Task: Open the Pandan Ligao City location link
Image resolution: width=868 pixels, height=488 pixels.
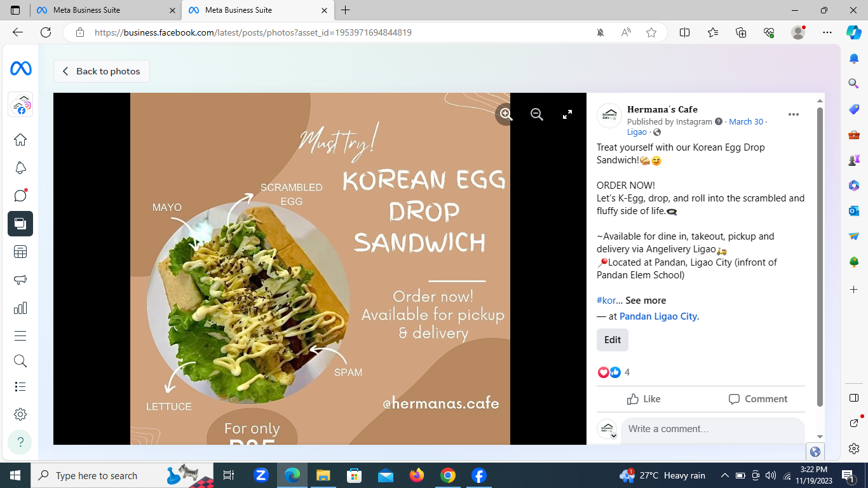Action: pos(658,316)
